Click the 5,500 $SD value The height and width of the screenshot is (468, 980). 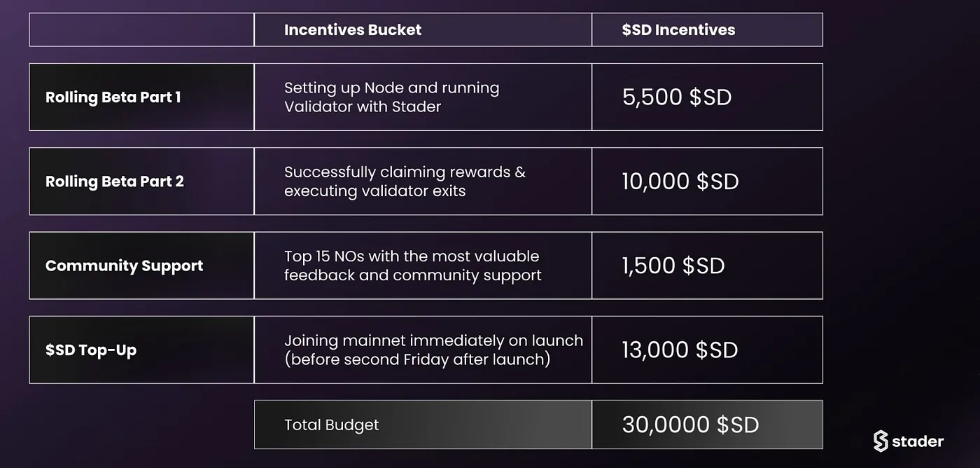677,97
